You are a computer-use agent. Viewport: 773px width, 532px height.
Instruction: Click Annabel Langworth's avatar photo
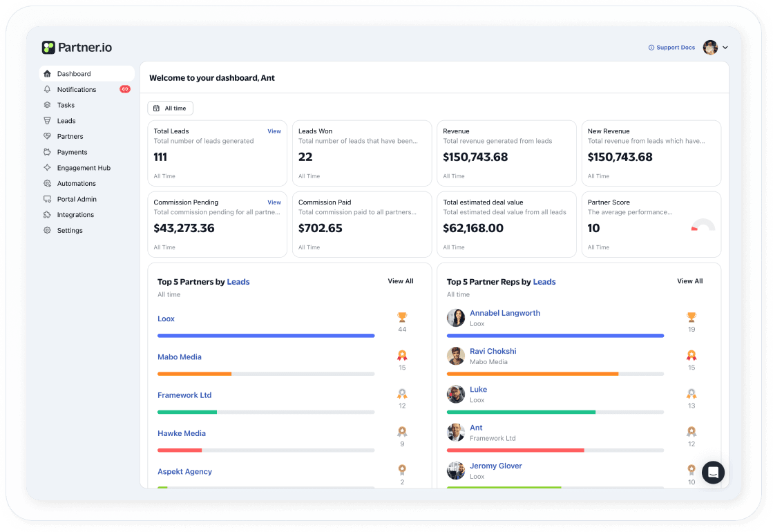(455, 318)
